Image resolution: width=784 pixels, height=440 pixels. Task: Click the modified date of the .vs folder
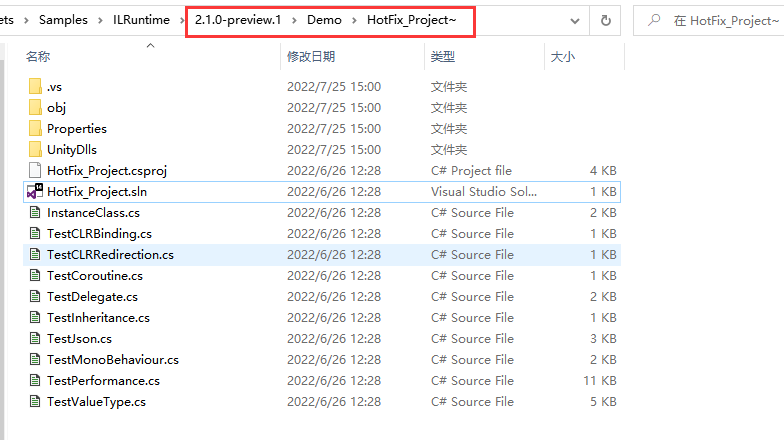[x=334, y=87]
